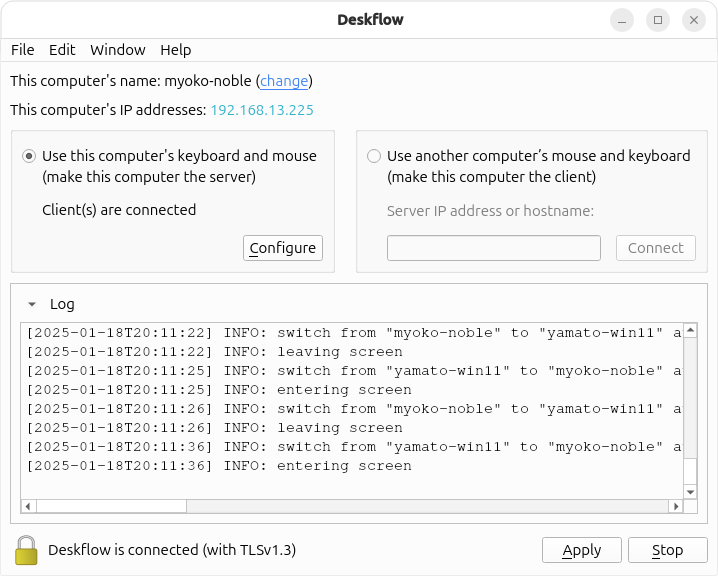Viewport: 718px width, 576px height.
Task: Open the Help menu
Action: 175,50
